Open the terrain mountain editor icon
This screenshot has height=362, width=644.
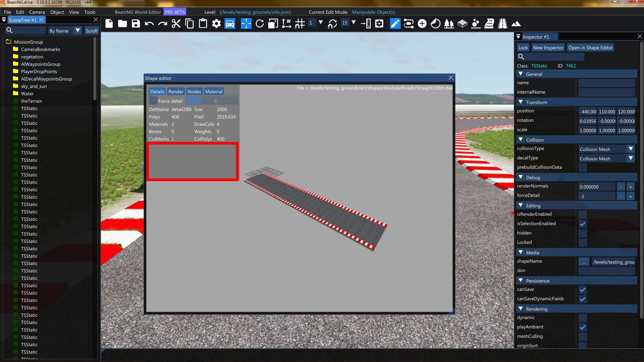coord(516,23)
